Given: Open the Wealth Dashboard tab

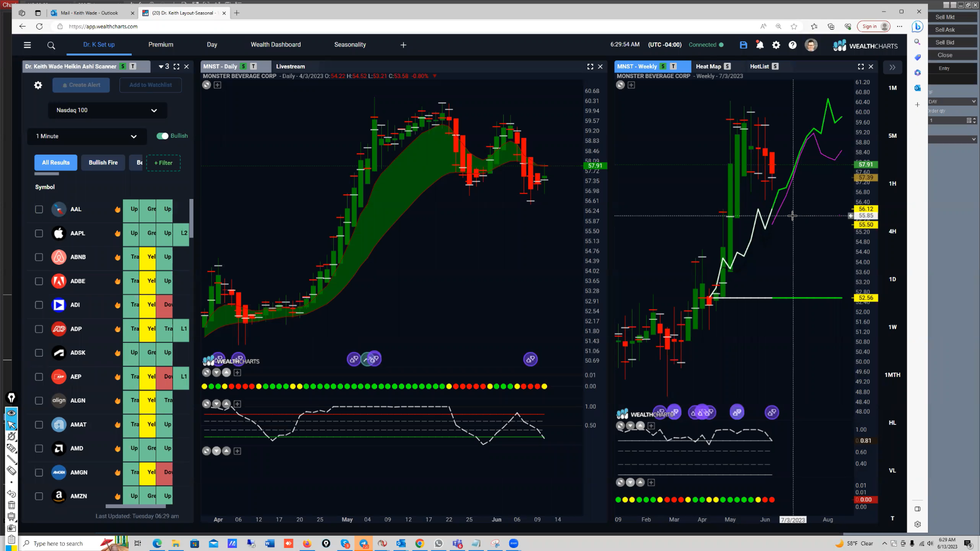Looking at the screenshot, I should pyautogui.click(x=276, y=45).
